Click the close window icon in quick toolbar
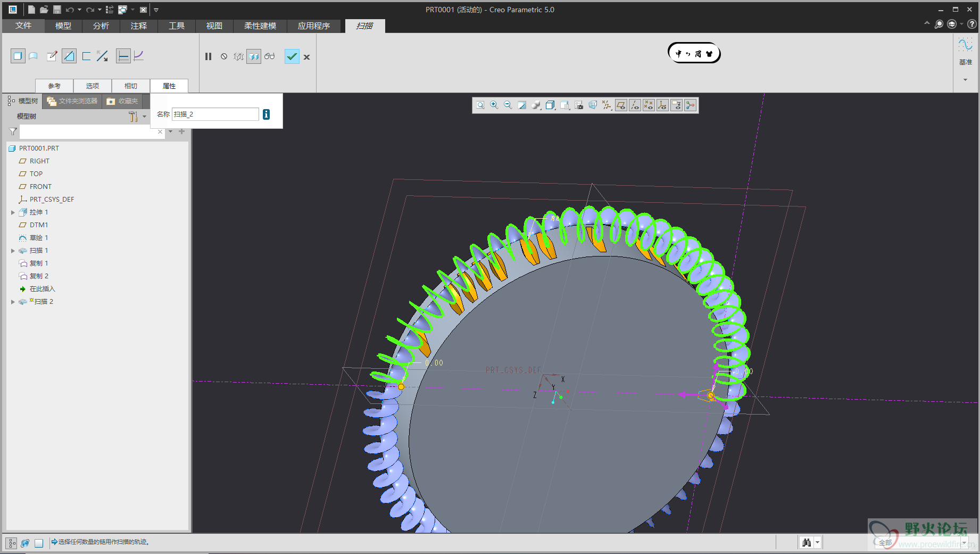 (143, 10)
